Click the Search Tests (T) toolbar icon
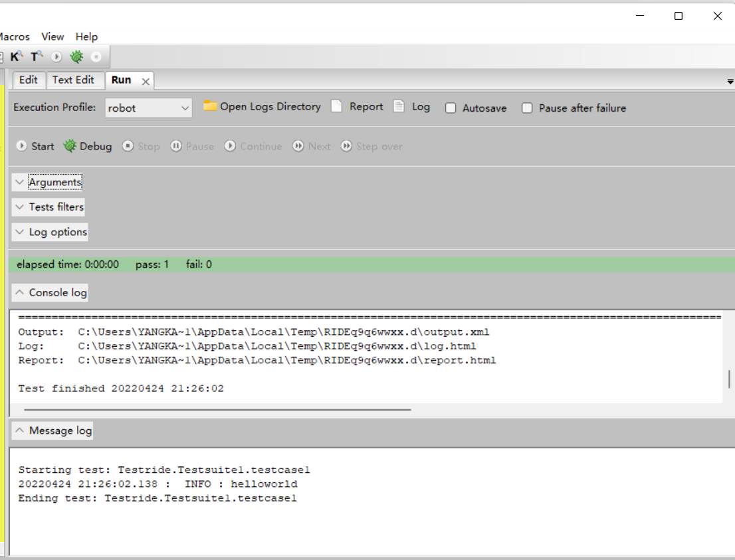 coord(37,56)
